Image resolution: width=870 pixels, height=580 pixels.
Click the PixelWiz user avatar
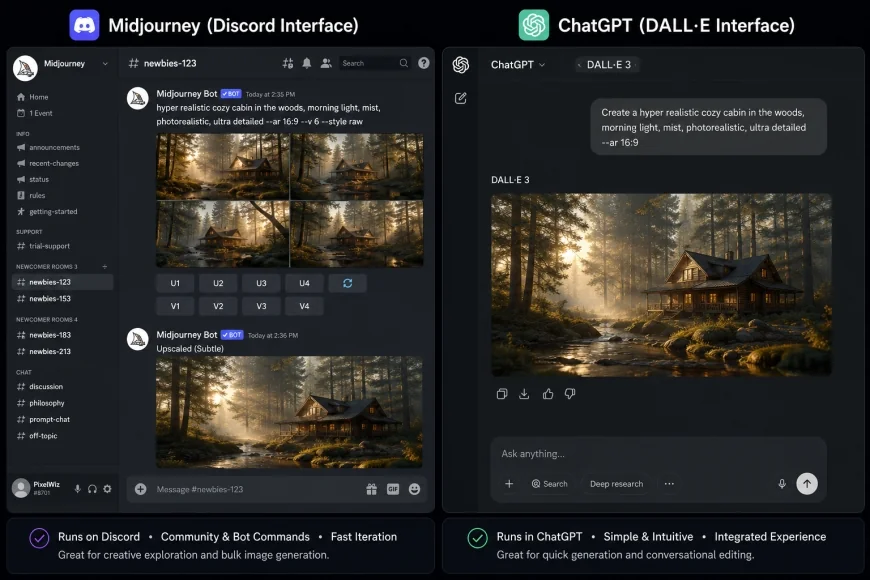tap(21, 488)
